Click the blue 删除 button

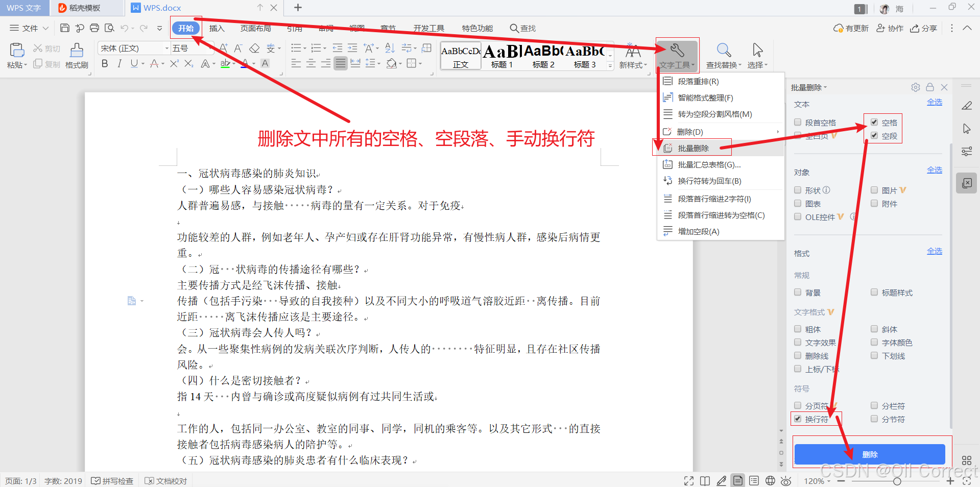(x=870, y=454)
